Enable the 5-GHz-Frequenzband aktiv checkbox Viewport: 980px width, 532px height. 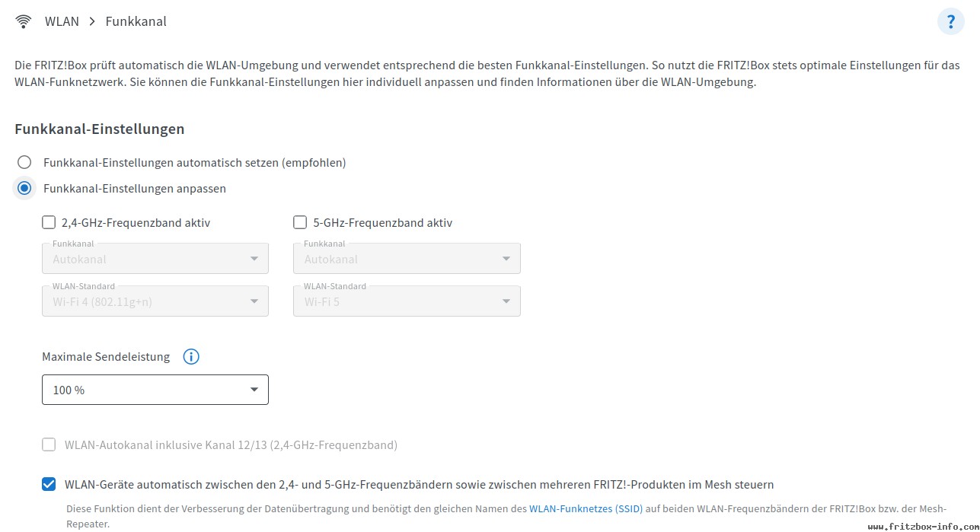click(300, 222)
